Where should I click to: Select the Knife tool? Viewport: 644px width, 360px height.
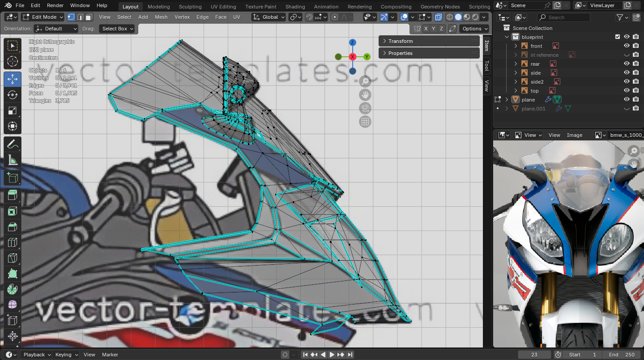[x=13, y=258]
